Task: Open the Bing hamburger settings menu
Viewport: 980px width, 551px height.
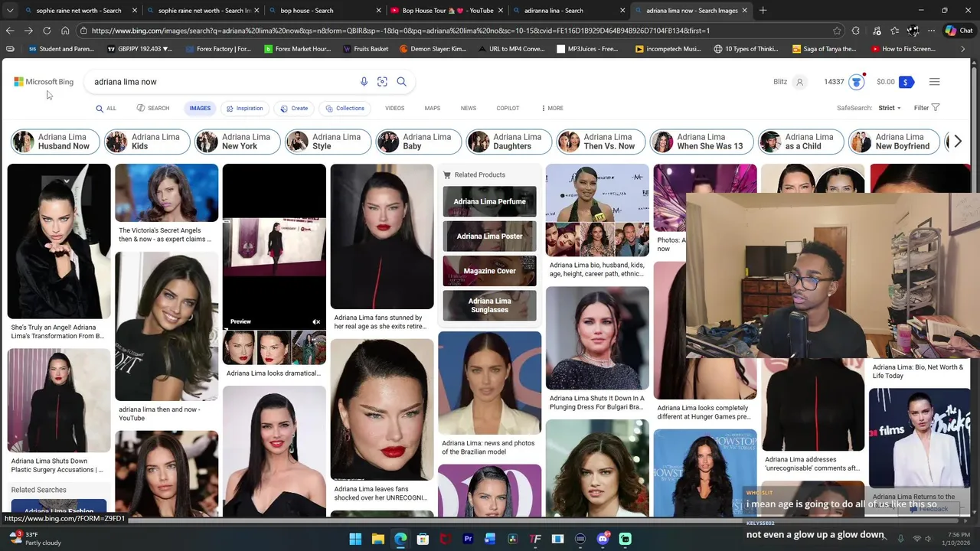Action: pos(934,82)
